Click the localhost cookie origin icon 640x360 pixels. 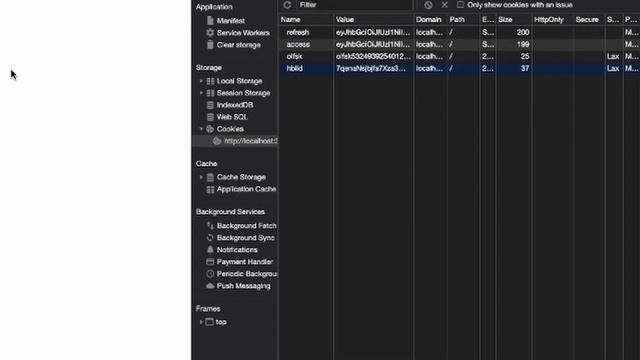point(217,141)
